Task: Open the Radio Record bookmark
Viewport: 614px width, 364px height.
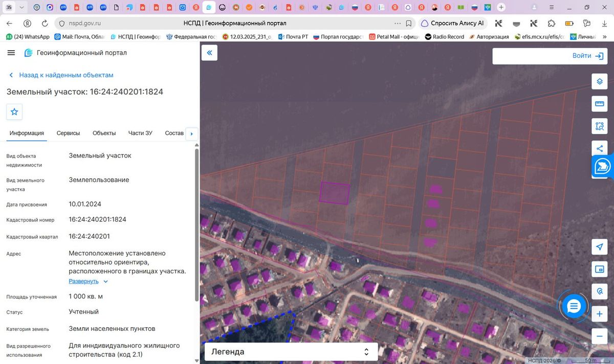Action: point(444,37)
